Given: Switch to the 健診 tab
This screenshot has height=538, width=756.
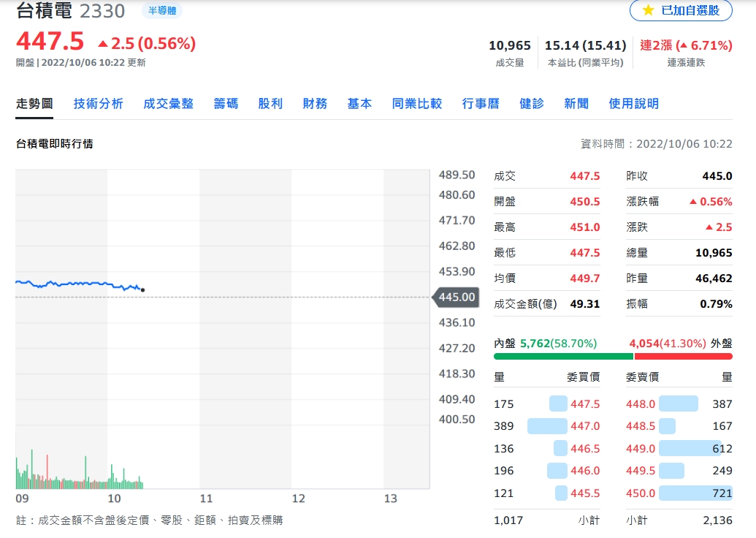Looking at the screenshot, I should pos(532,104).
